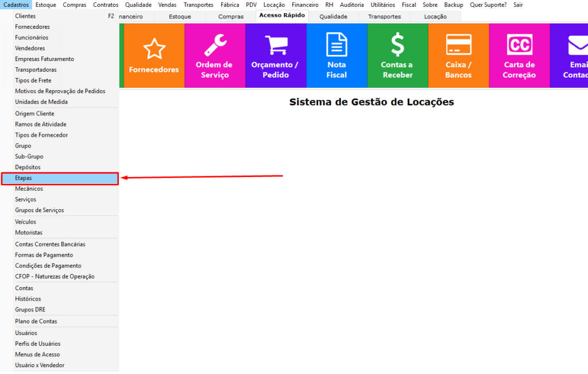Click Quer Suporte? in the menu bar

coord(488,5)
